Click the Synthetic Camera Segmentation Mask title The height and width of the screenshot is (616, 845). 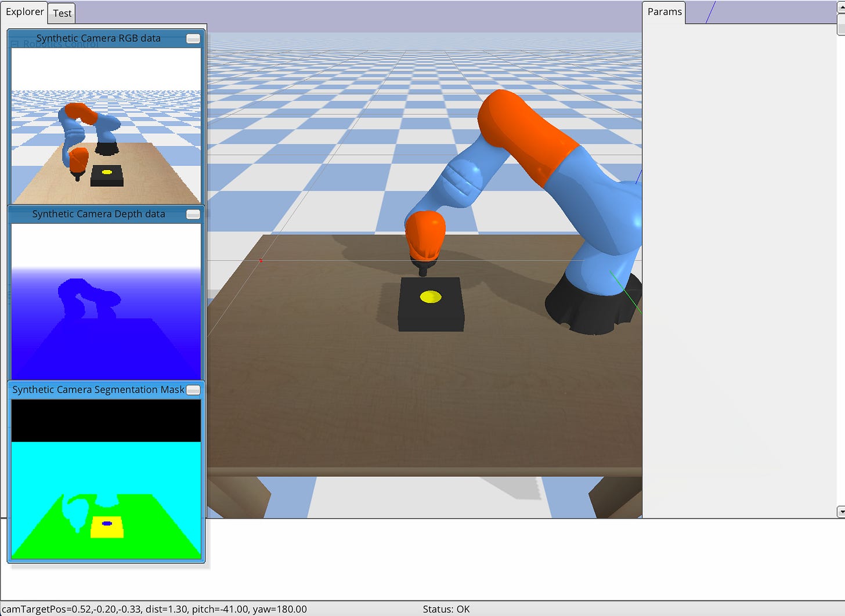pyautogui.click(x=98, y=390)
